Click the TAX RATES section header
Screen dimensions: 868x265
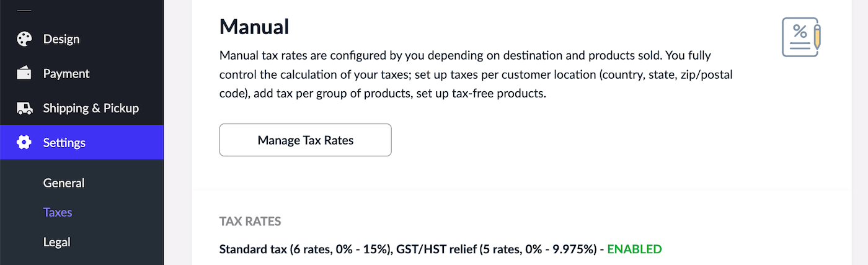click(250, 222)
